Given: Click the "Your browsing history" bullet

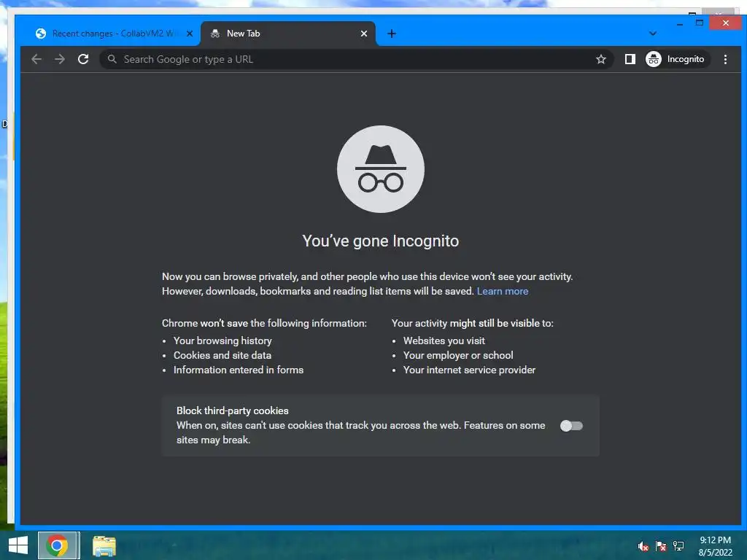Looking at the screenshot, I should 222,341.
